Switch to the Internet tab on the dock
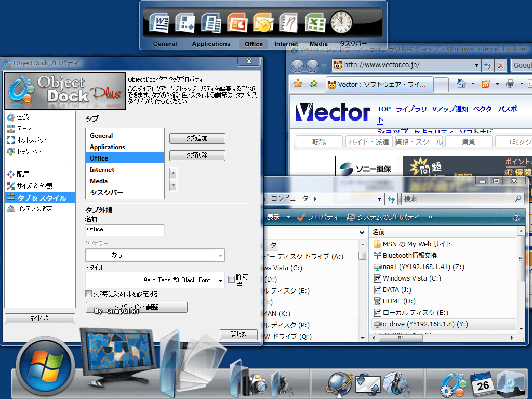The width and height of the screenshot is (532, 399). coord(286,44)
